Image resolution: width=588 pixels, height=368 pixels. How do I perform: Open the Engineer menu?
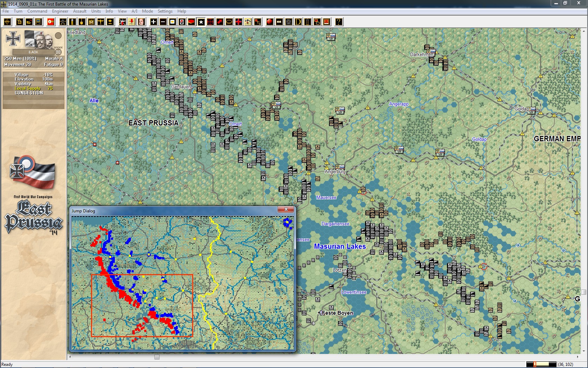[60, 11]
